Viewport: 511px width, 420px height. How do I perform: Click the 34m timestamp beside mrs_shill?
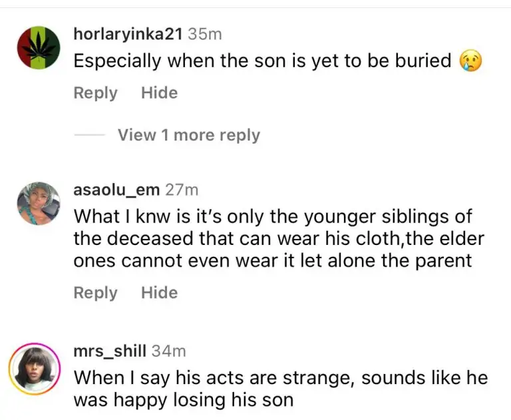point(169,350)
